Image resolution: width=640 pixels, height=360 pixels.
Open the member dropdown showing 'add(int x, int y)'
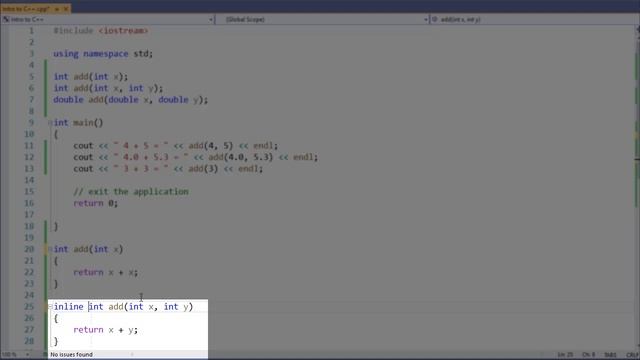[x=534, y=19]
